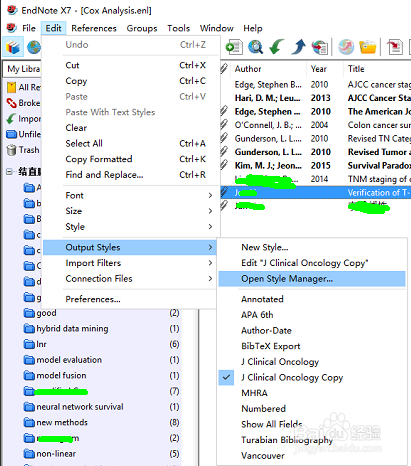Image resolution: width=411 pixels, height=466 pixels.
Task: Expand the Style submenu
Action: tap(131, 227)
